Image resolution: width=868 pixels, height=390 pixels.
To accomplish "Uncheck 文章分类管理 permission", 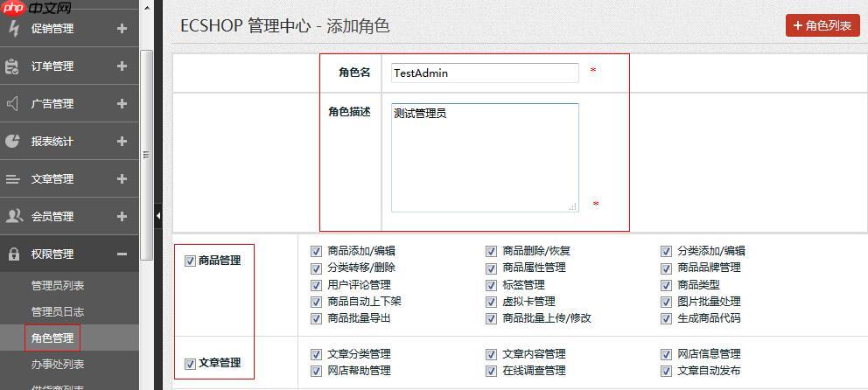I will [x=316, y=354].
